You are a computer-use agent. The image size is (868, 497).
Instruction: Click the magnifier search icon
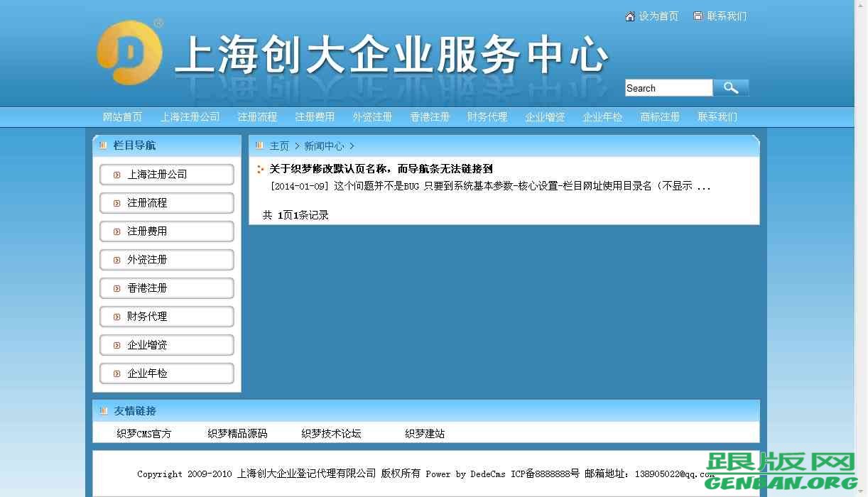tap(731, 87)
